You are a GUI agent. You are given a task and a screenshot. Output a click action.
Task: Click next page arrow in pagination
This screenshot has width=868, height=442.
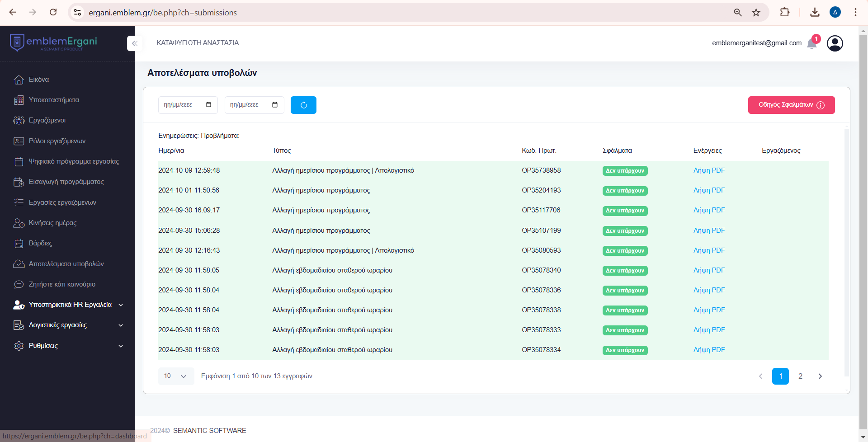[820, 376]
